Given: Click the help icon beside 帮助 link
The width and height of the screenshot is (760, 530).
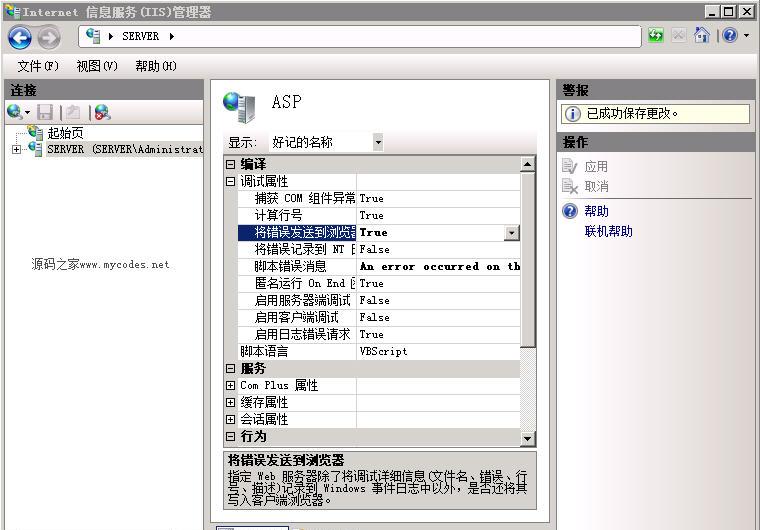Looking at the screenshot, I should pyautogui.click(x=570, y=211).
